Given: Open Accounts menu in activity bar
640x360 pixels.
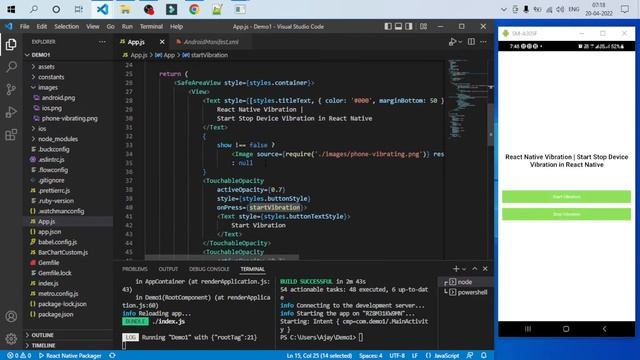Looking at the screenshot, I should pos(11,316).
